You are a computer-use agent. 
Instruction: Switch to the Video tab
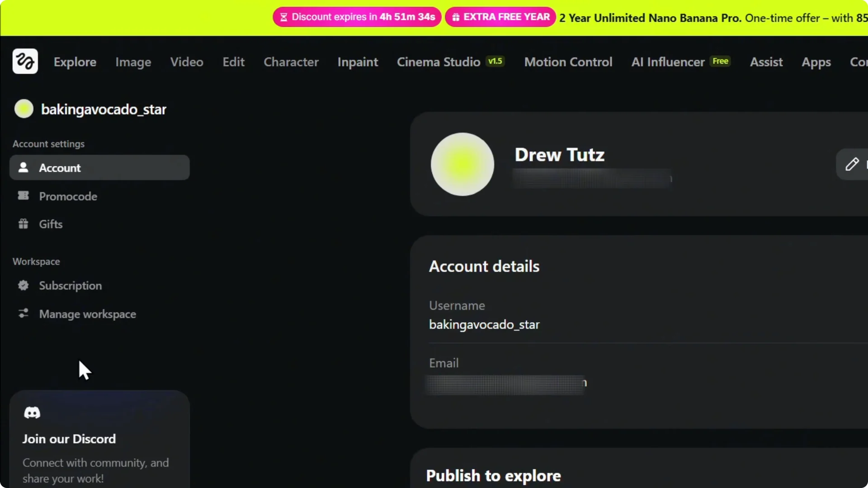coord(186,62)
